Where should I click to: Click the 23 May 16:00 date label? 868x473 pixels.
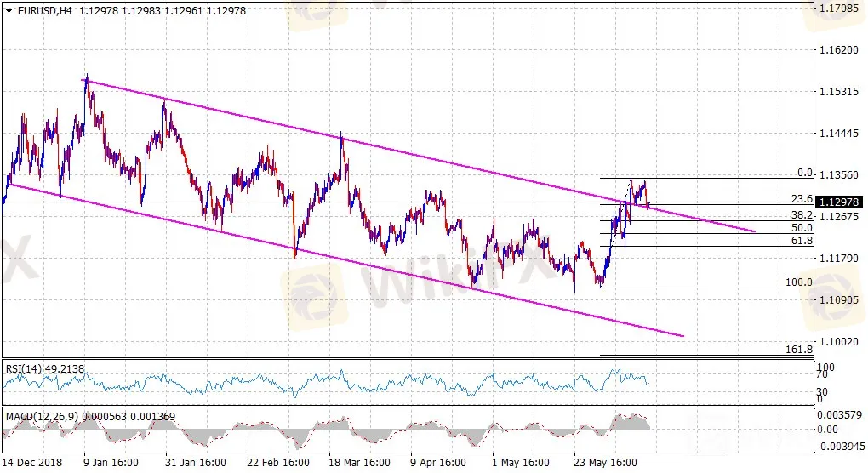(605, 463)
